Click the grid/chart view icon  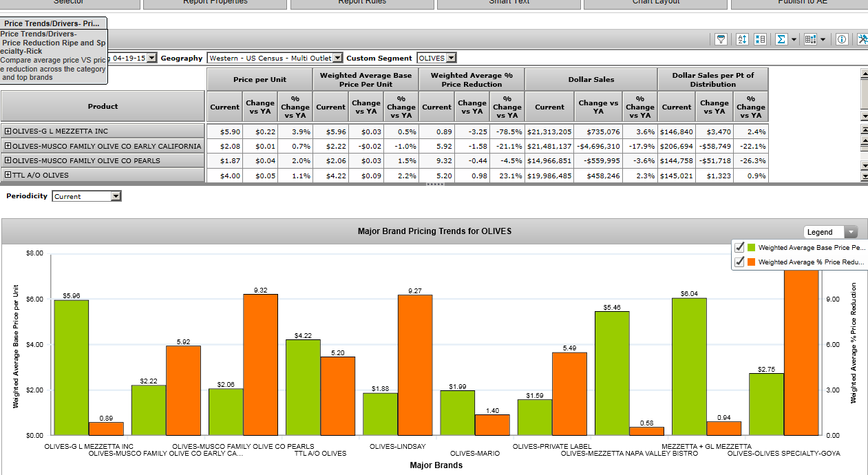click(810, 39)
